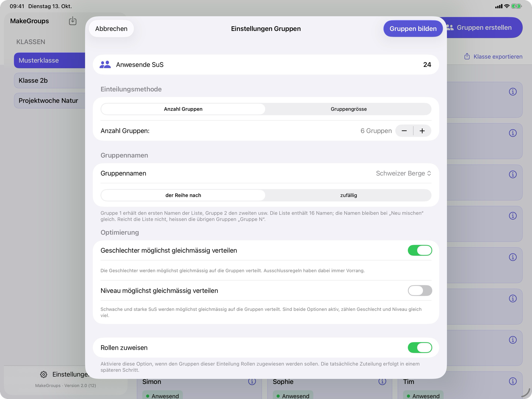This screenshot has height=399, width=532.
Task: Click the 09:41 clock in status bar
Action: [17, 6]
